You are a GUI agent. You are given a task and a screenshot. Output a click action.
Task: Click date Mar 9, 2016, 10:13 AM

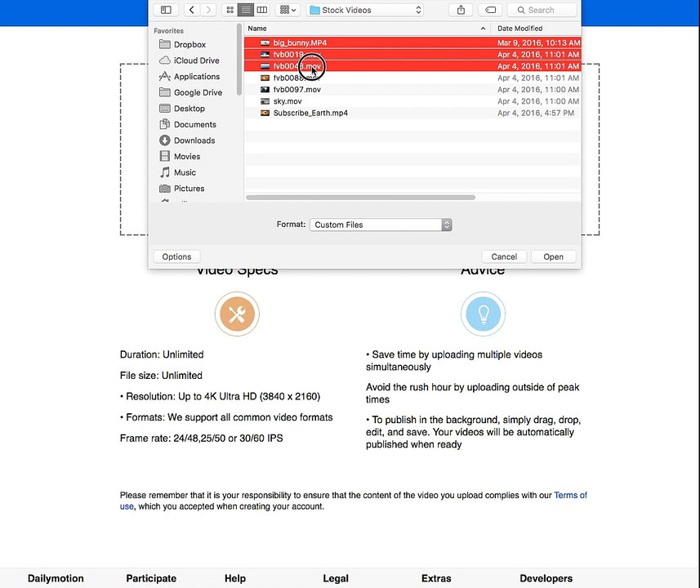pos(538,42)
